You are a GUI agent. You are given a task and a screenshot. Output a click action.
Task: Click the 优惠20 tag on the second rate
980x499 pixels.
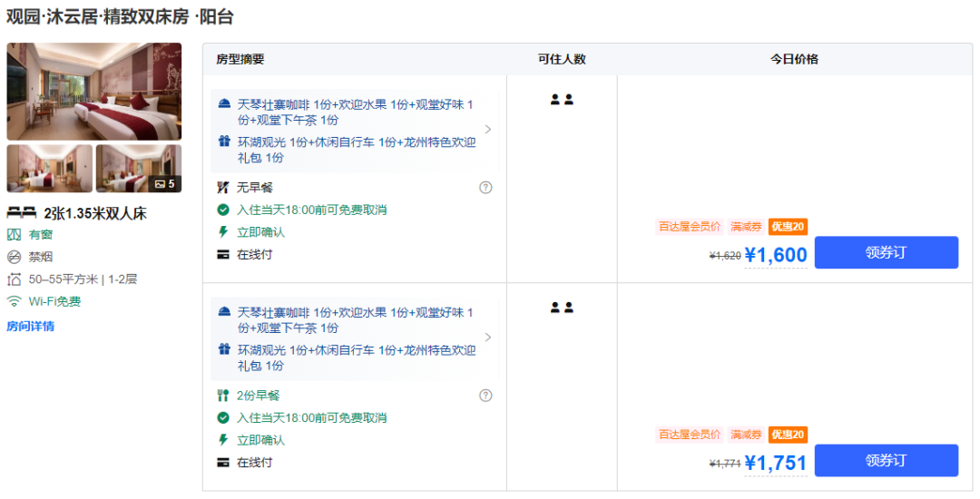click(788, 435)
